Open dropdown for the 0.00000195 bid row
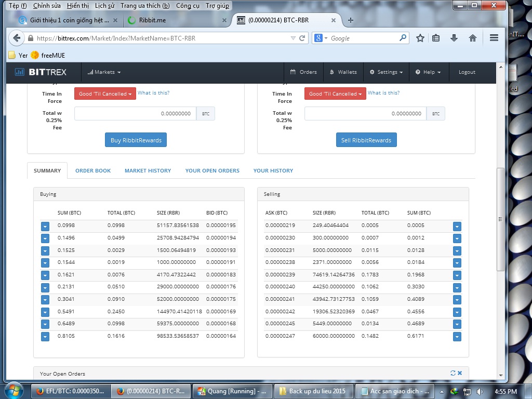The width and height of the screenshot is (532, 399). (x=45, y=226)
